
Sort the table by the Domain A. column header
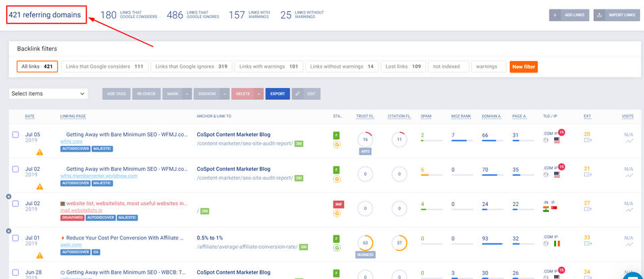(490, 116)
